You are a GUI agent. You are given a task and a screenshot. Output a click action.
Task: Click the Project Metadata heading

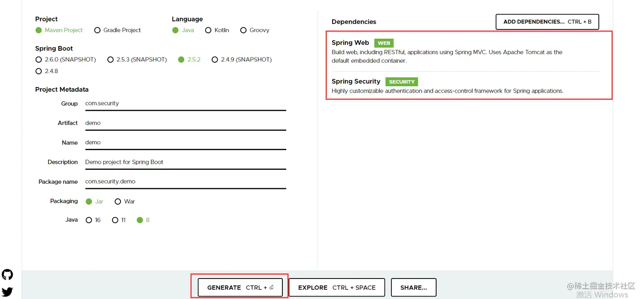[62, 90]
